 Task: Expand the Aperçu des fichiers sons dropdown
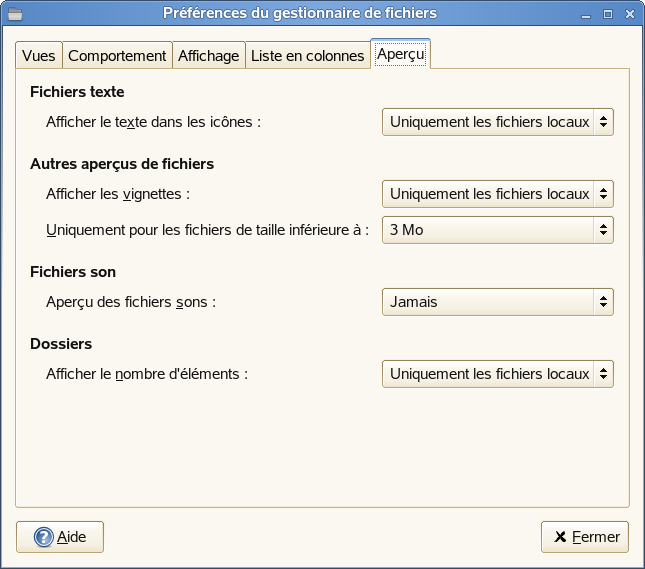coord(497,302)
